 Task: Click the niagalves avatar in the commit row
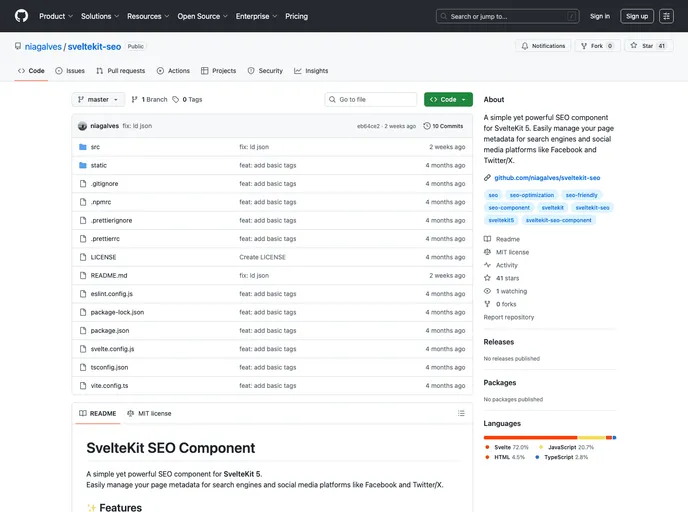click(x=82, y=126)
